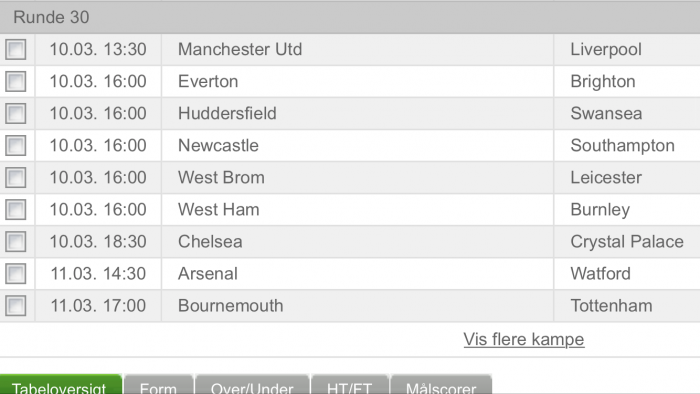700x394 pixels.
Task: Switch to the Form tab
Action: (x=158, y=385)
